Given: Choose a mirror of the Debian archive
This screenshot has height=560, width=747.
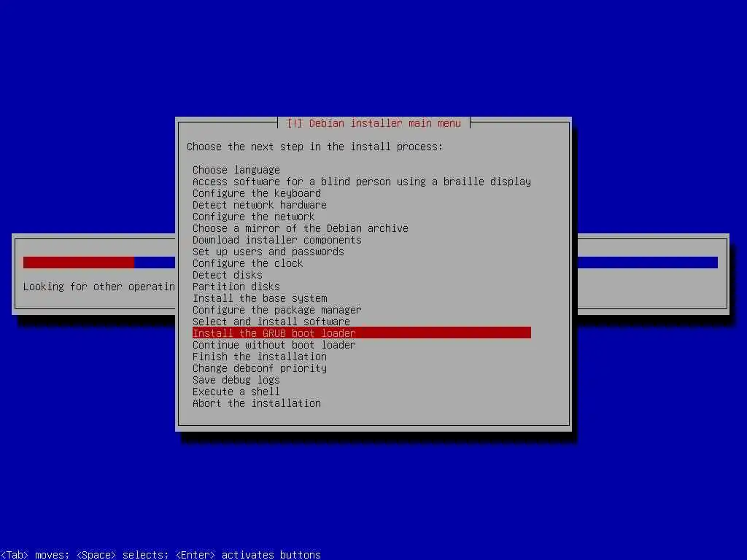Looking at the screenshot, I should (x=301, y=228).
